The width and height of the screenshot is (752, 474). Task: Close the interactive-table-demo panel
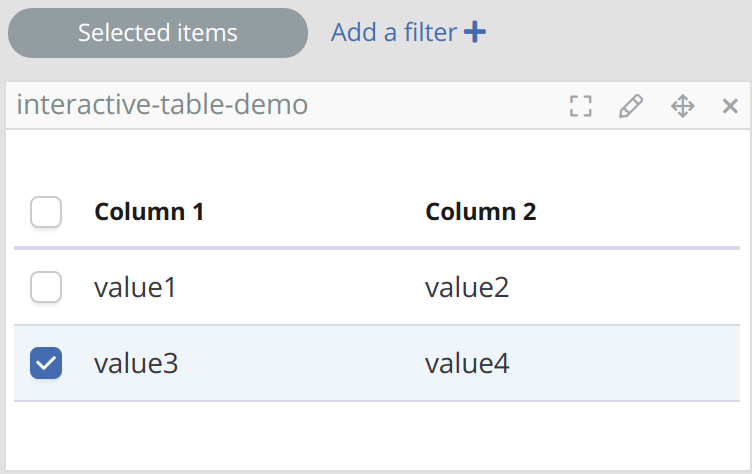[730, 106]
